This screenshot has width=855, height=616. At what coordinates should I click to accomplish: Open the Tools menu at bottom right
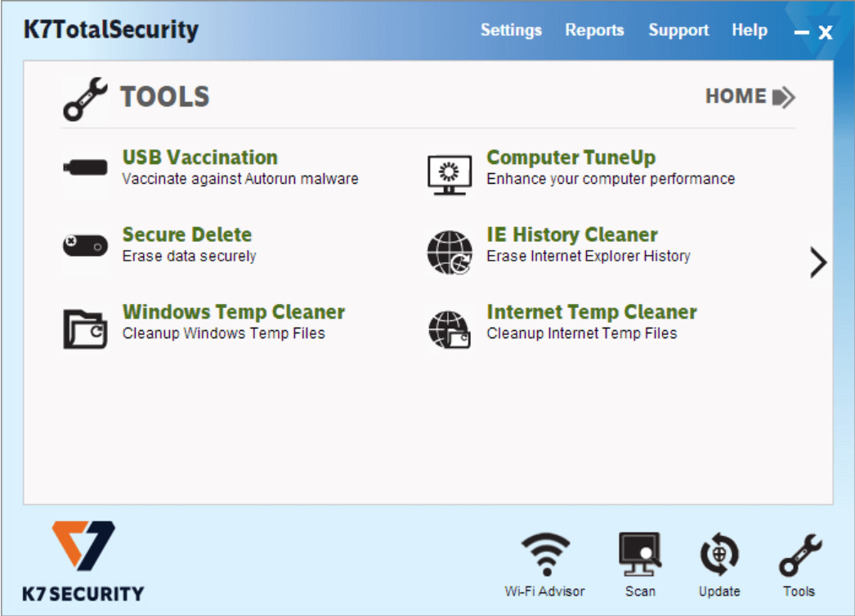click(799, 560)
